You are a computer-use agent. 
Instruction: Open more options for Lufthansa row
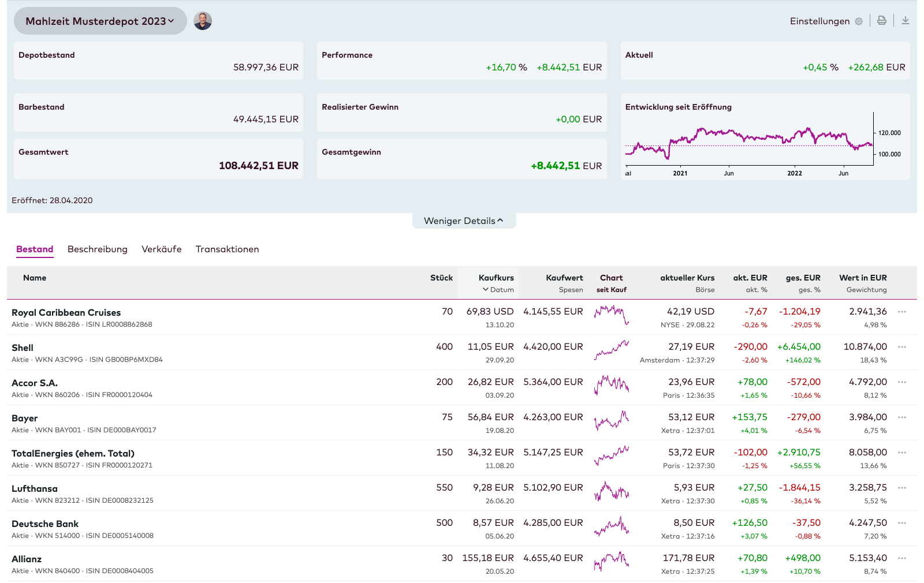tap(902, 488)
